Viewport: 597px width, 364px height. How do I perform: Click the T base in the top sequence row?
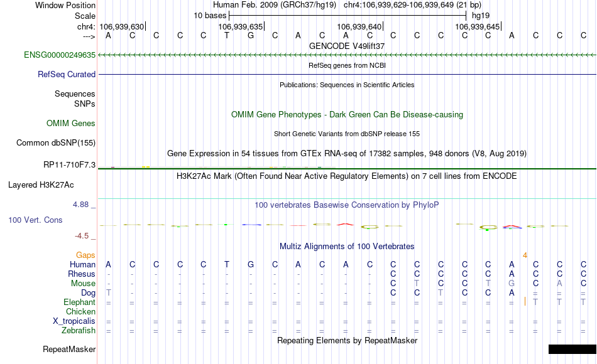pyautogui.click(x=227, y=35)
